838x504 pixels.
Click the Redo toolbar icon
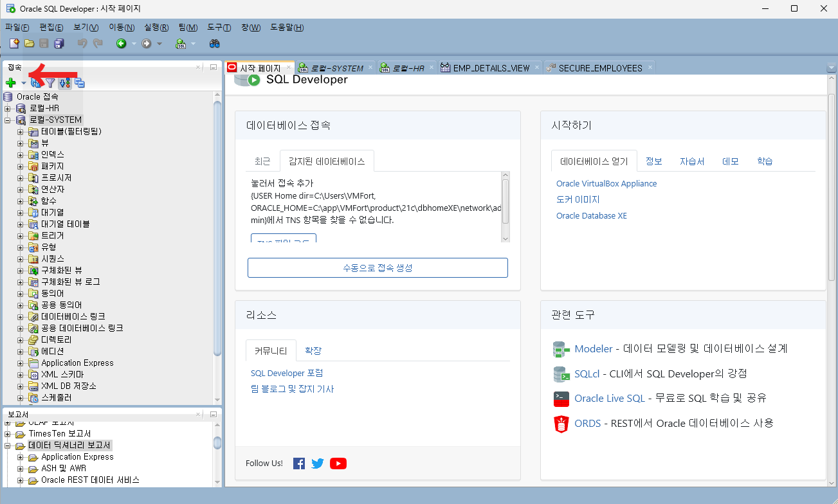click(x=98, y=44)
